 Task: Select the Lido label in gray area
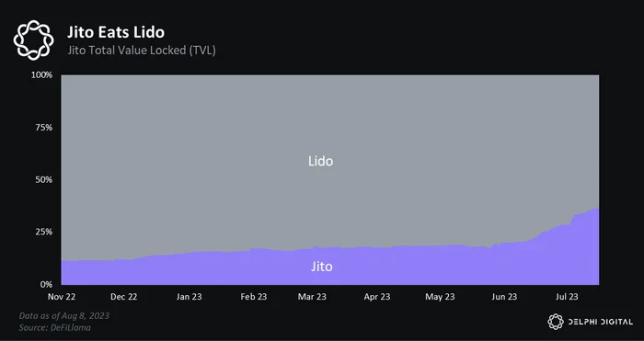[x=321, y=161]
